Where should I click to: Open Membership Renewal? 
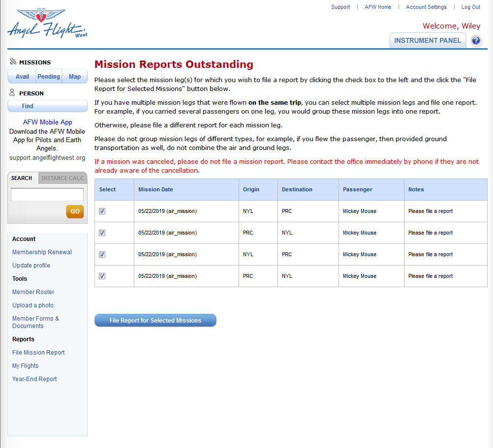[42, 252]
